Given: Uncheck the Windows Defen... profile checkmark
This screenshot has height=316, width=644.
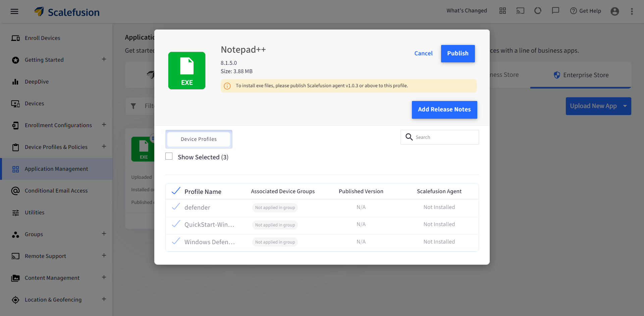Looking at the screenshot, I should point(176,241).
